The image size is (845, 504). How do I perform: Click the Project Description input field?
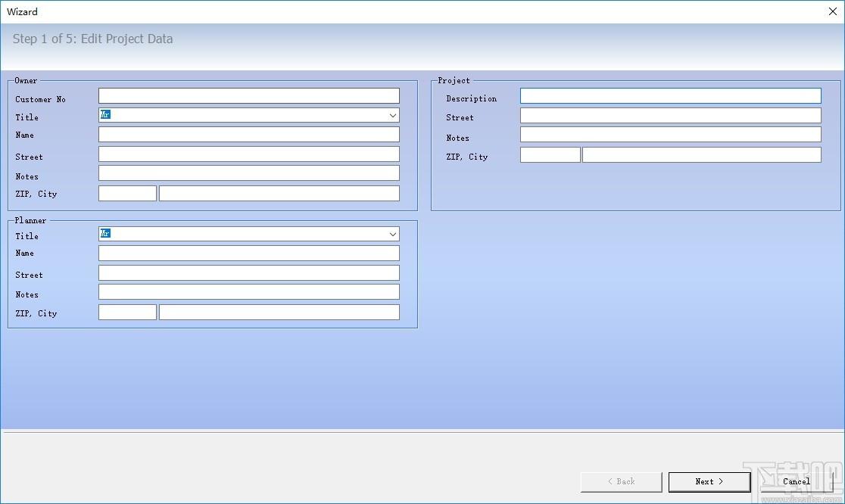point(670,96)
